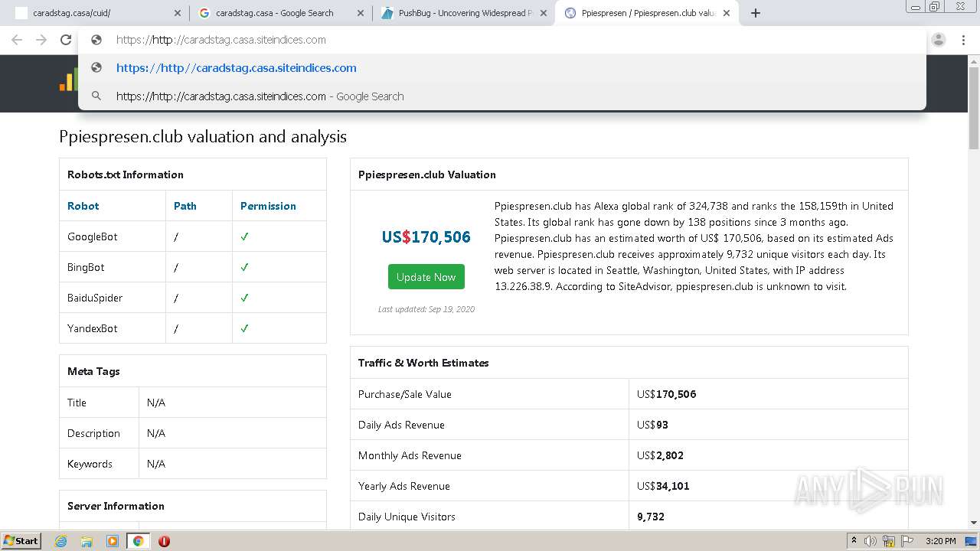Click YandexBot's green permission checkmark
This screenshot has width=980, height=551.
pos(245,328)
